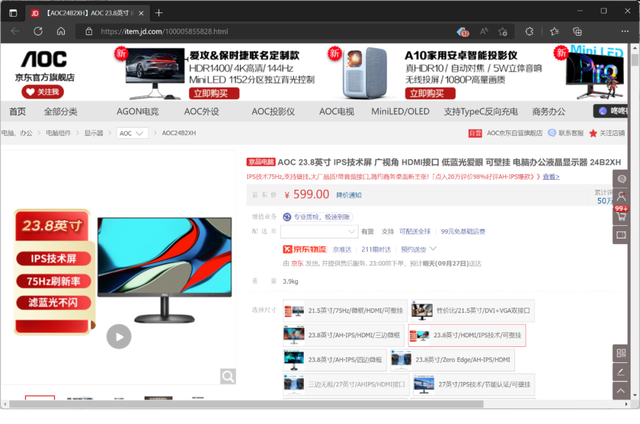
Task: Open the collections icon
Action: tap(577, 31)
